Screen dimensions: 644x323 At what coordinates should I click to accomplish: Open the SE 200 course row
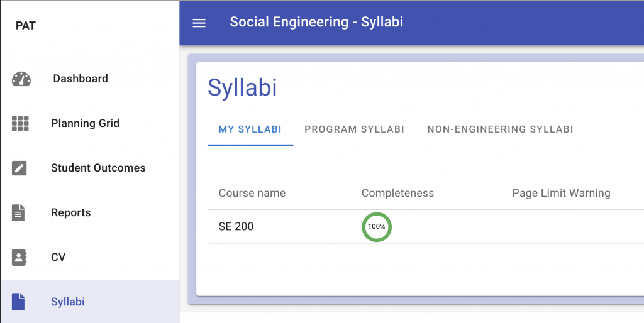pyautogui.click(x=236, y=227)
